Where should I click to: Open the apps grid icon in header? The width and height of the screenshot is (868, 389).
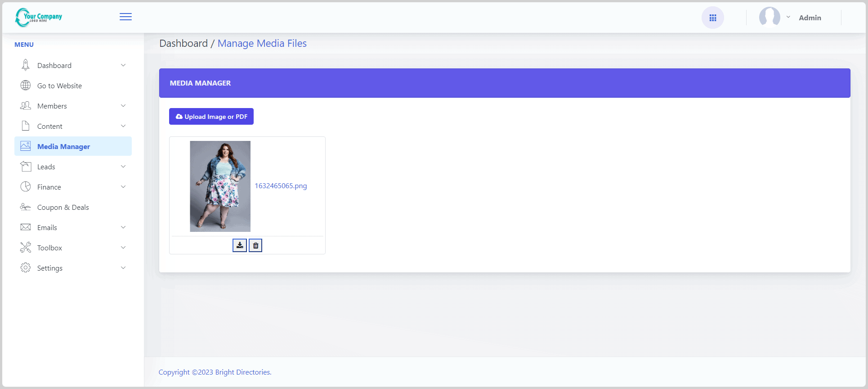point(712,18)
